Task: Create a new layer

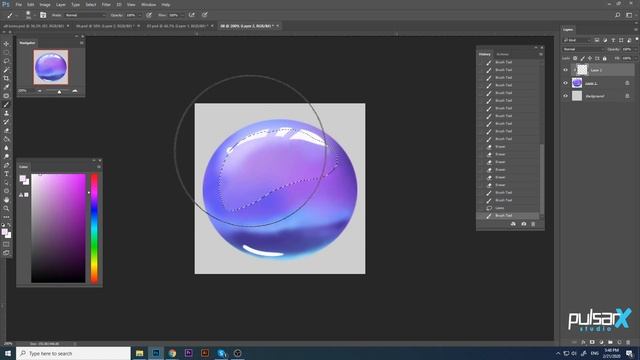Action: 619,342
